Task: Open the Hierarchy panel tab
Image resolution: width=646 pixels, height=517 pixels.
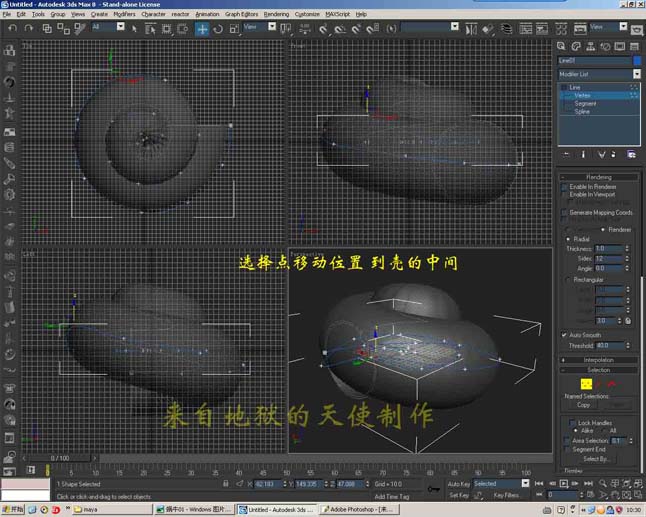Action: click(590, 46)
